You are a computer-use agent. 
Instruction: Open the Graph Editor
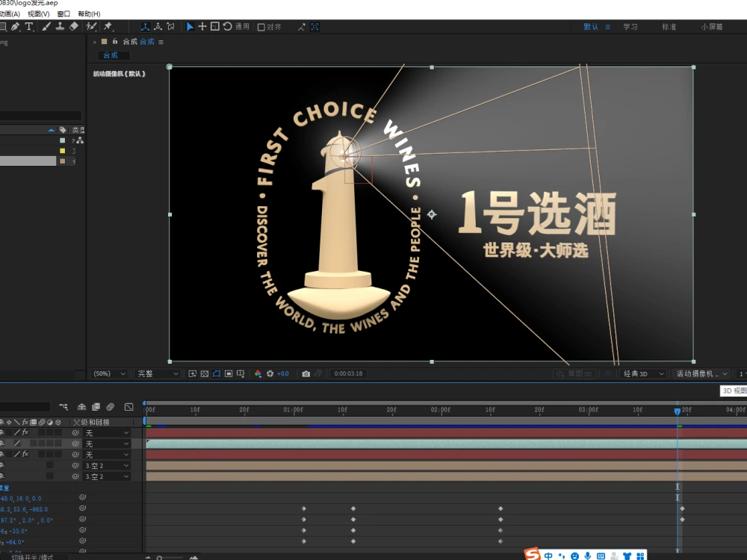pyautogui.click(x=129, y=407)
